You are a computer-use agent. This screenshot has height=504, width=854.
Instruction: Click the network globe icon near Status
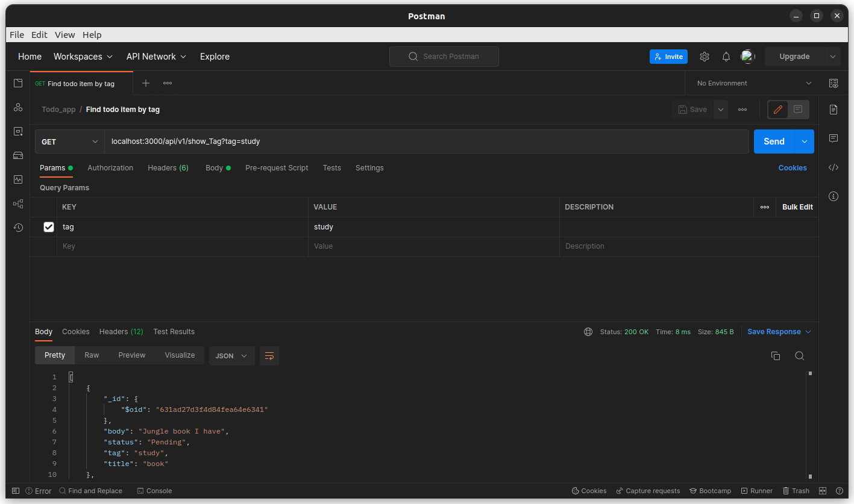pyautogui.click(x=588, y=332)
